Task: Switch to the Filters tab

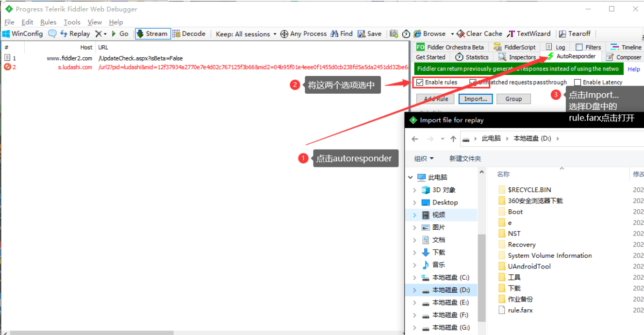Action: (588, 47)
